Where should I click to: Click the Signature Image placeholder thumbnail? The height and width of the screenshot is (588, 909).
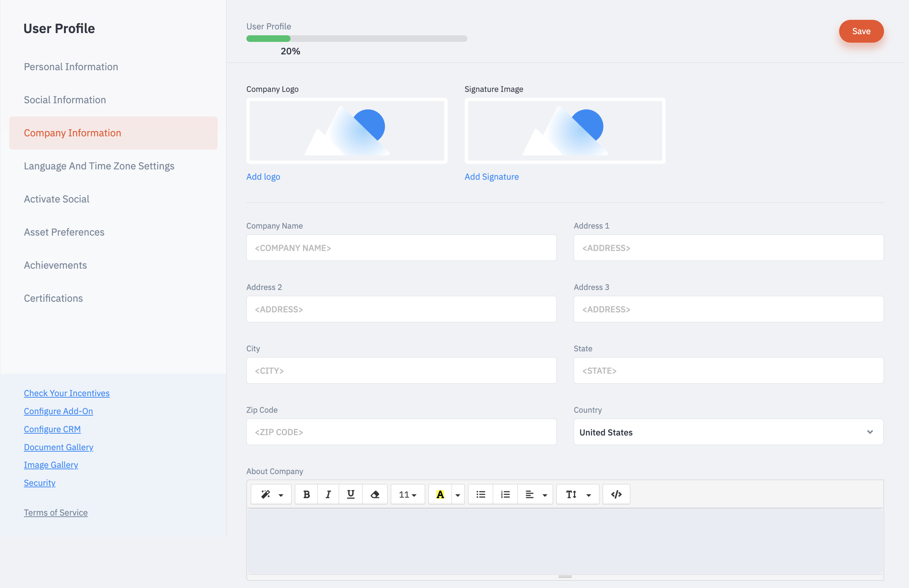(x=564, y=131)
